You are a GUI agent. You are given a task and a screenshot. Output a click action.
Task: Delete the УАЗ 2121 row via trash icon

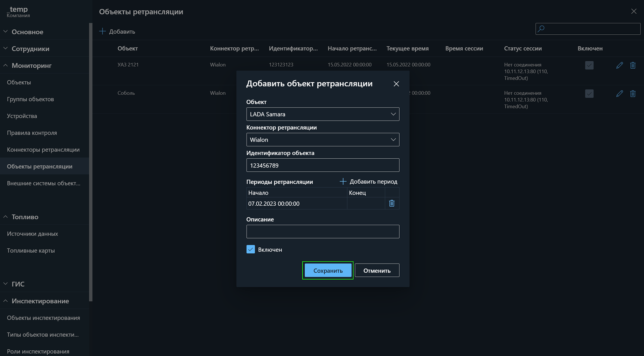click(x=632, y=65)
